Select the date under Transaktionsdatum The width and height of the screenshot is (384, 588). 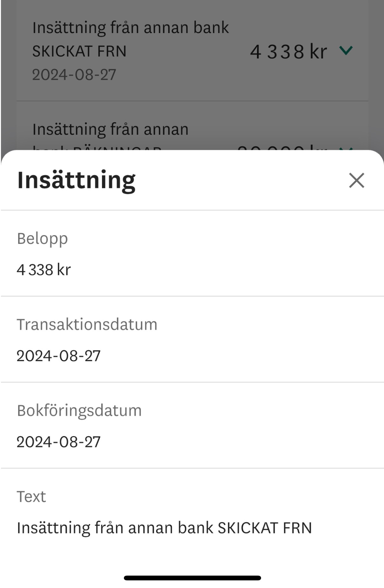click(x=58, y=356)
